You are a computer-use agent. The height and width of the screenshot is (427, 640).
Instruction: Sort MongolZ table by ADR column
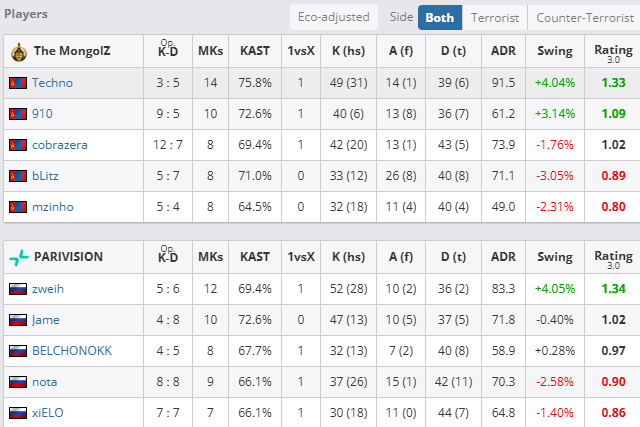(504, 50)
